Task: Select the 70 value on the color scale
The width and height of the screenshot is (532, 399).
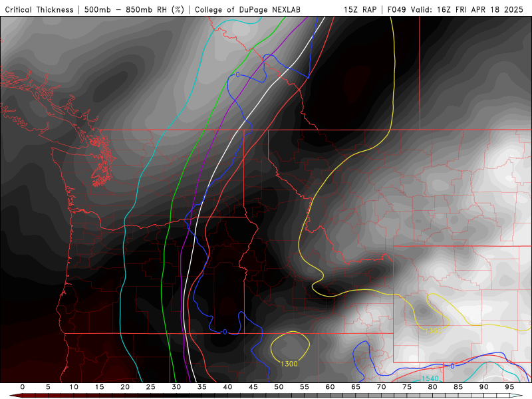Action: point(381,387)
